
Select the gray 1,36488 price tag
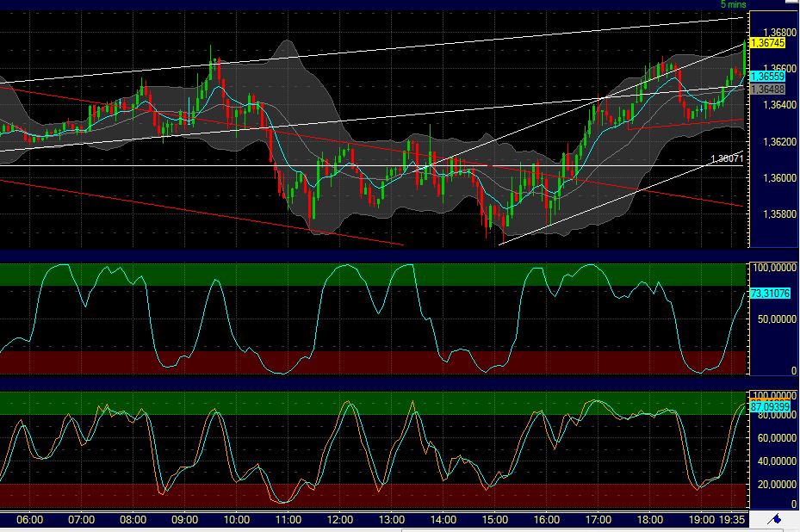(x=767, y=90)
